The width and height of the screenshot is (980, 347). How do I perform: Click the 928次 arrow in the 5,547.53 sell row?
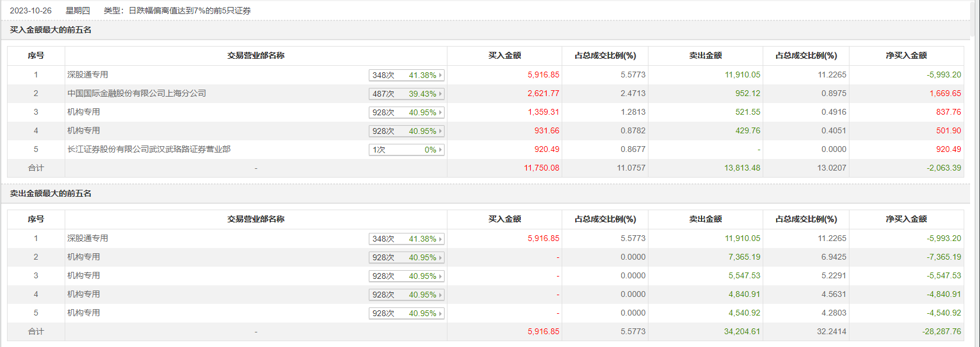click(440, 276)
